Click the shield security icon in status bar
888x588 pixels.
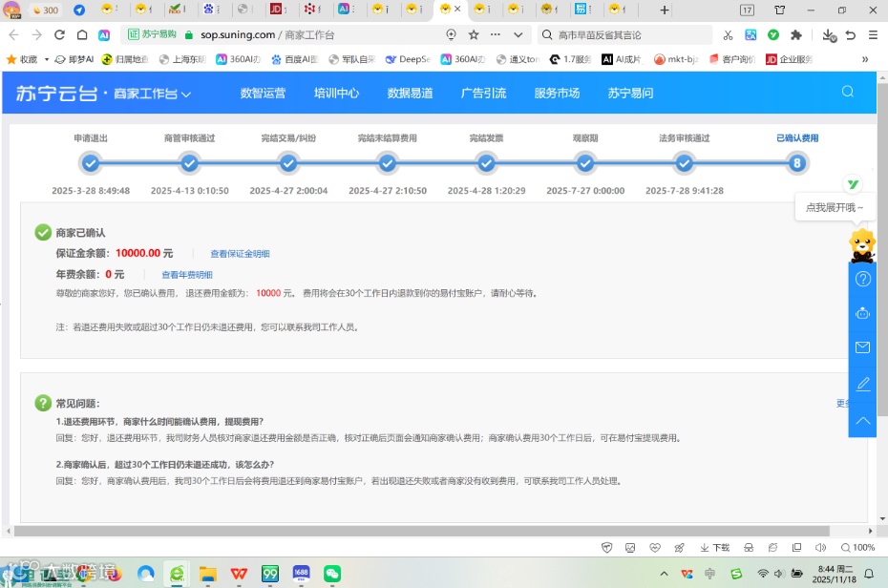[606, 547]
